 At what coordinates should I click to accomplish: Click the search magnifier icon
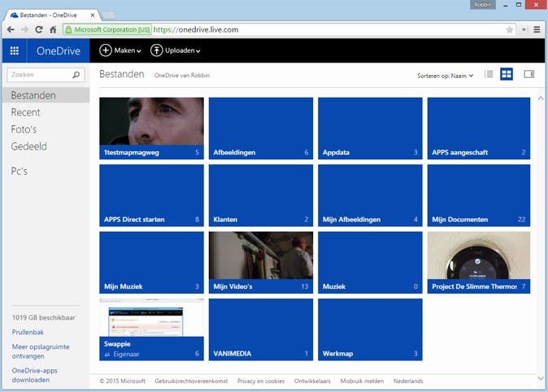tap(76, 75)
